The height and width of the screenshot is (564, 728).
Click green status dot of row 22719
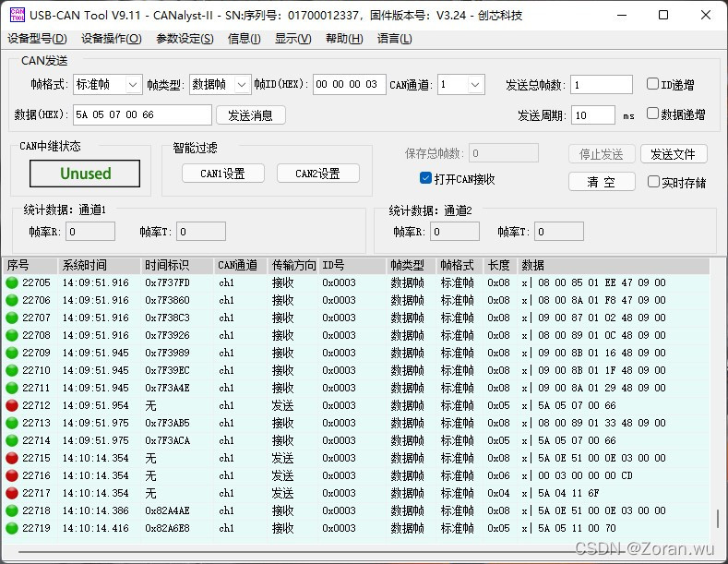click(12, 528)
